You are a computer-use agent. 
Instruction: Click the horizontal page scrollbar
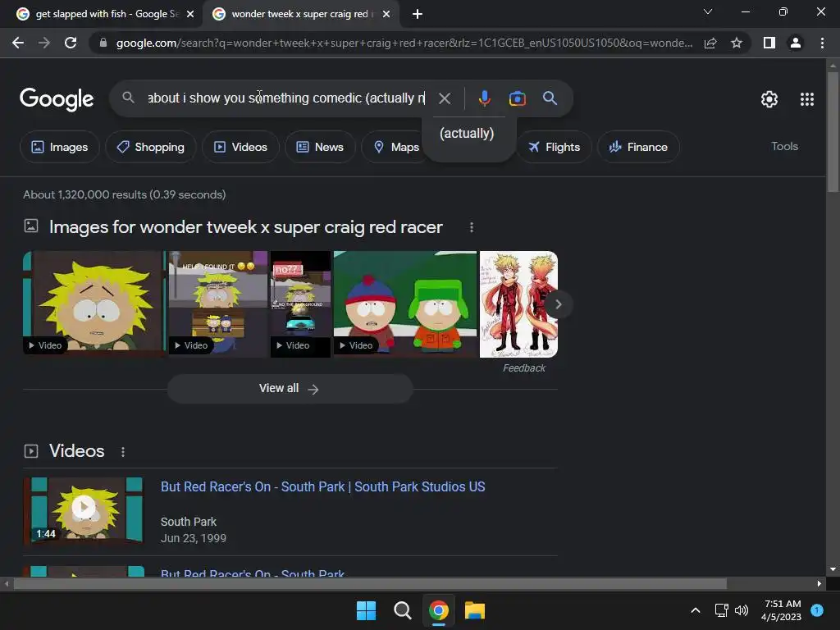(x=370, y=583)
